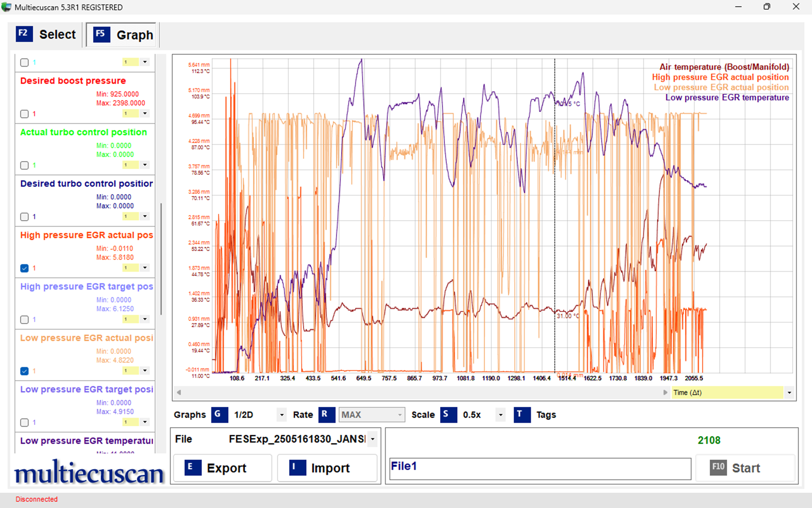
Task: Untick the High pressure EGR actual position checkbox
Action: [24, 268]
